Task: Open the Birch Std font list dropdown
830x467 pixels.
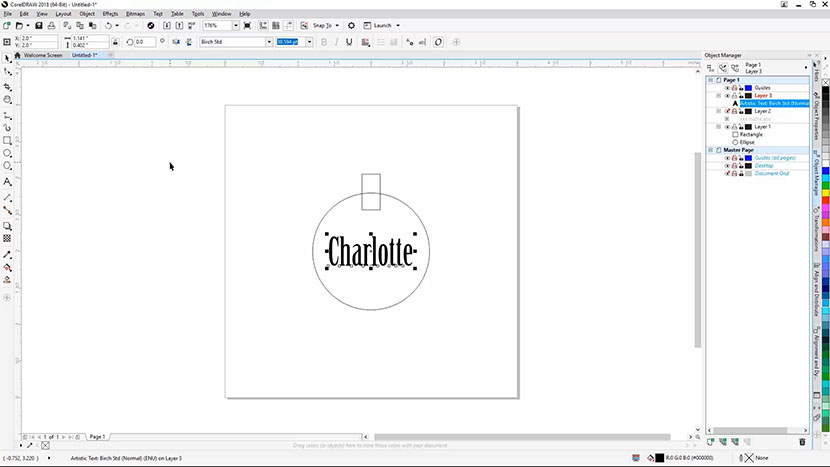Action: 269,42
